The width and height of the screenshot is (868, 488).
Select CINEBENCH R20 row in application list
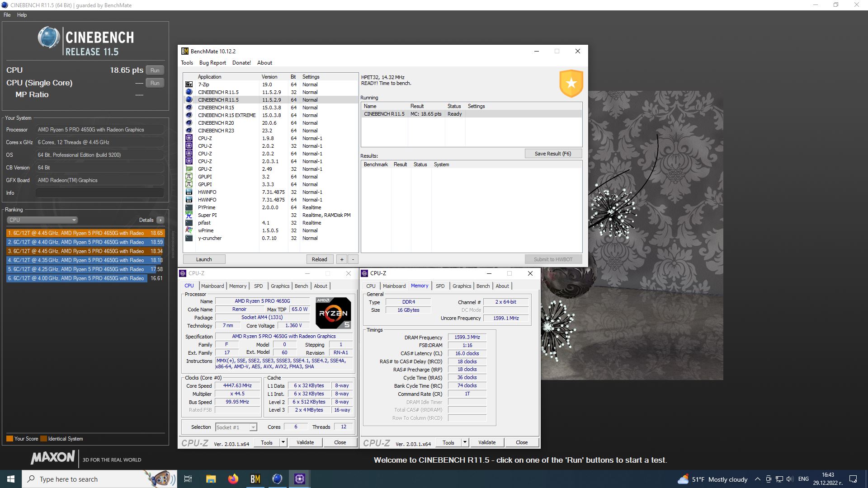pyautogui.click(x=270, y=123)
